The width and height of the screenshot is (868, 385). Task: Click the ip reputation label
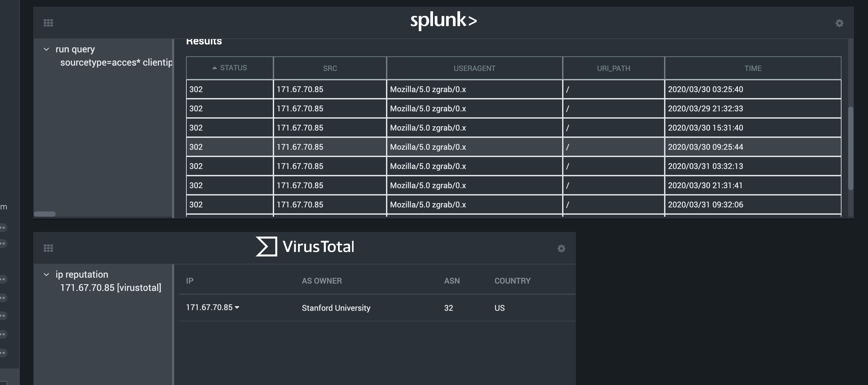pyautogui.click(x=82, y=274)
